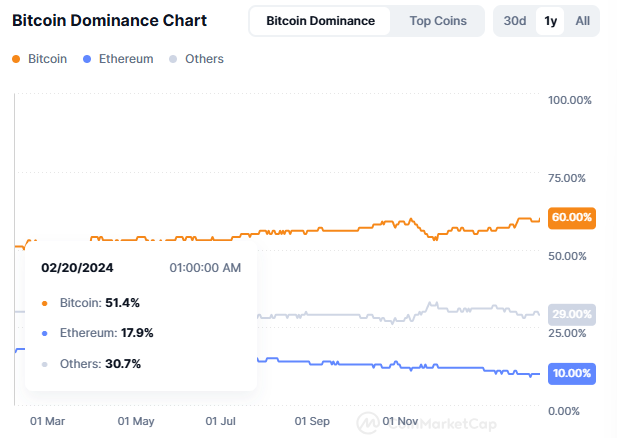Select the 30d time range
This screenshot has width=617, height=438.
click(515, 21)
